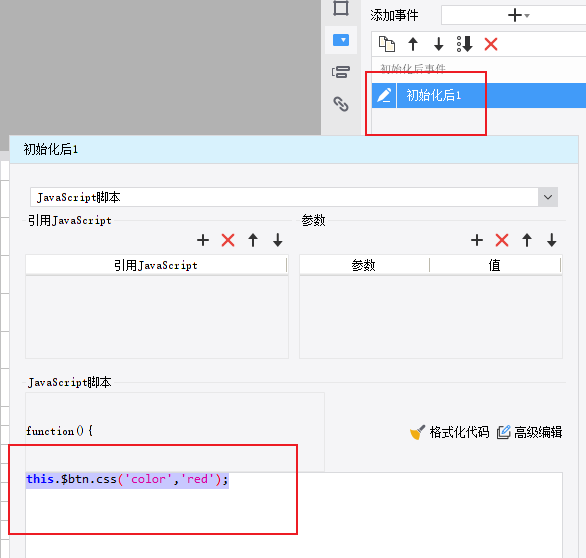Open 高级编辑 advanced editor
The width and height of the screenshot is (586, 558).
click(x=530, y=432)
